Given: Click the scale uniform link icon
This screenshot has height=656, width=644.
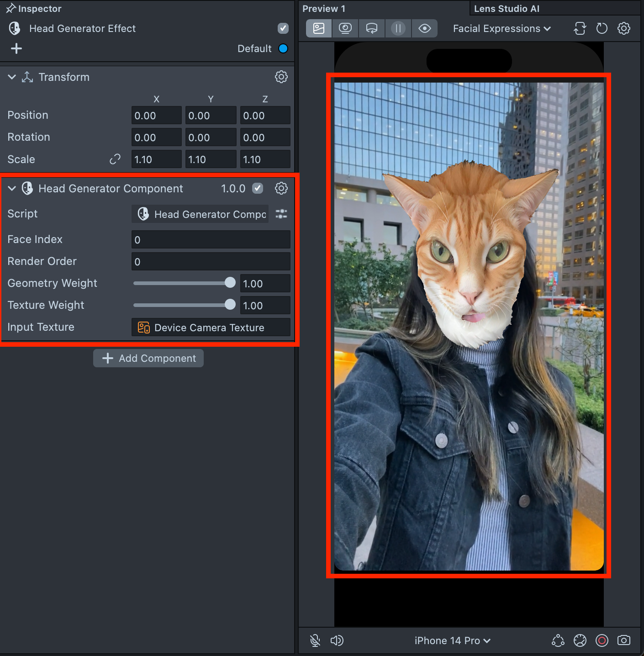Looking at the screenshot, I should (x=115, y=159).
